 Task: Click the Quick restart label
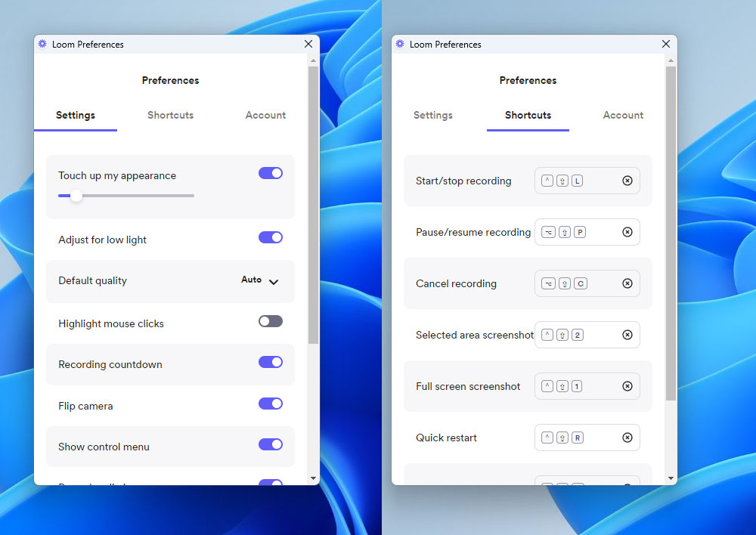coord(446,438)
